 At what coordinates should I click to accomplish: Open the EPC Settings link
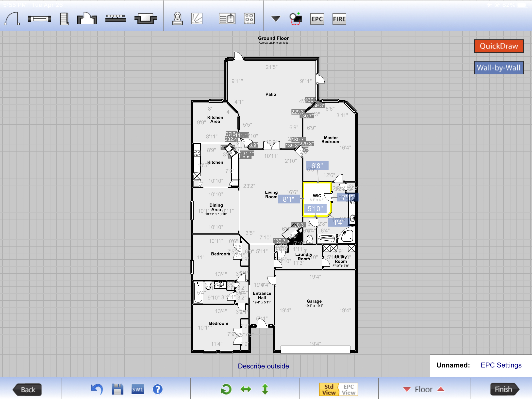coord(501,365)
